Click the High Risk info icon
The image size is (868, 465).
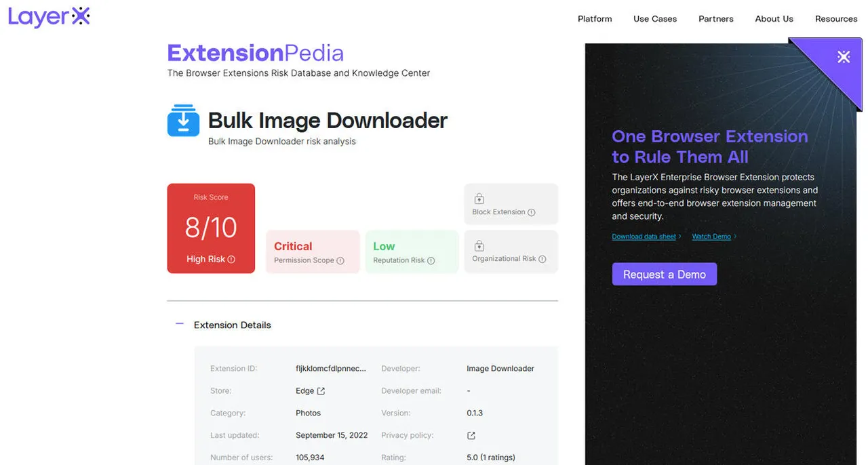[231, 259]
